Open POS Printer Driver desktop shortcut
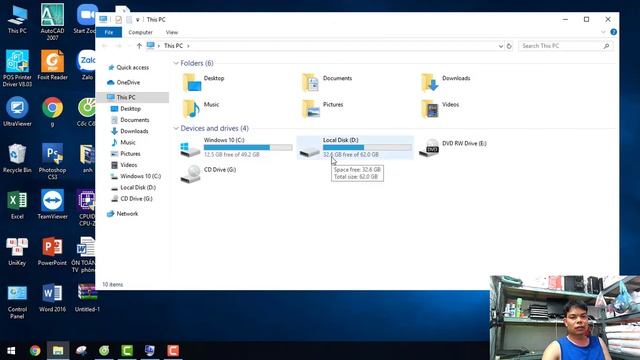The image size is (640, 360). (17, 69)
